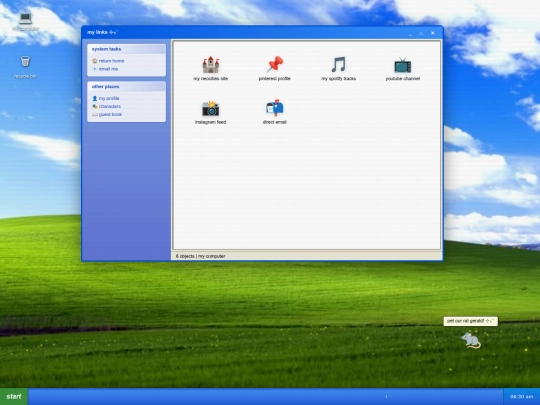Pet the rat gerald on the desktop
The image size is (540, 405).
coord(471,340)
